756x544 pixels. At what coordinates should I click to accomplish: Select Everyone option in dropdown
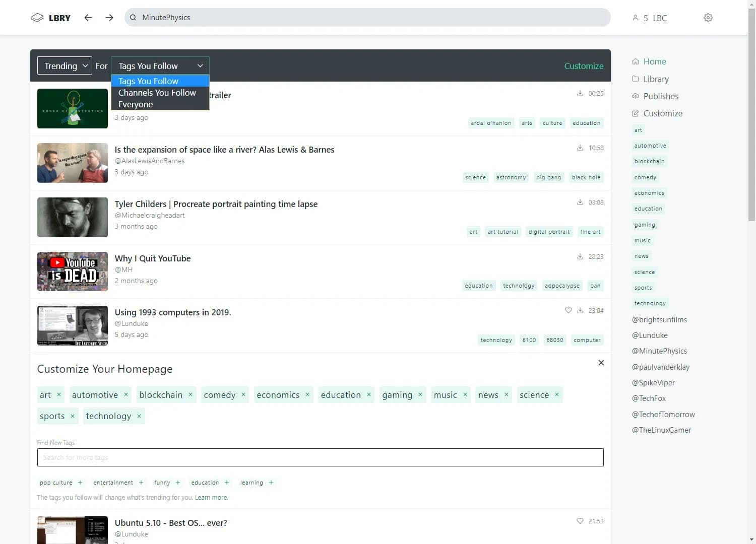[160, 104]
